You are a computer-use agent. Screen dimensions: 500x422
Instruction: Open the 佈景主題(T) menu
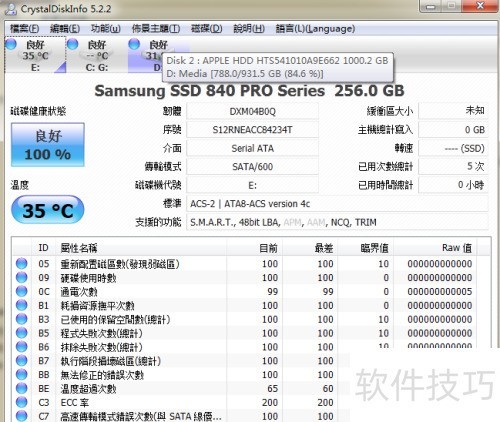coord(156,29)
